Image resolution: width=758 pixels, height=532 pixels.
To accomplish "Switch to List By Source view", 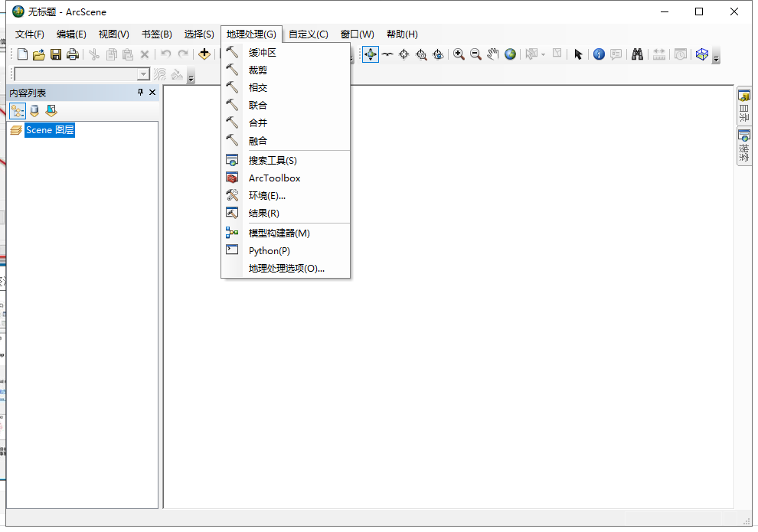I will pyautogui.click(x=34, y=111).
